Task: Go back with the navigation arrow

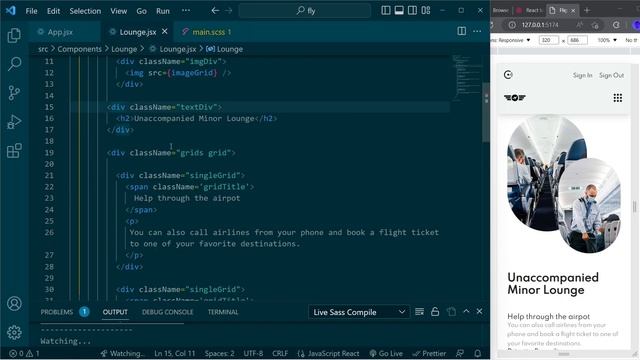Action: [215, 11]
